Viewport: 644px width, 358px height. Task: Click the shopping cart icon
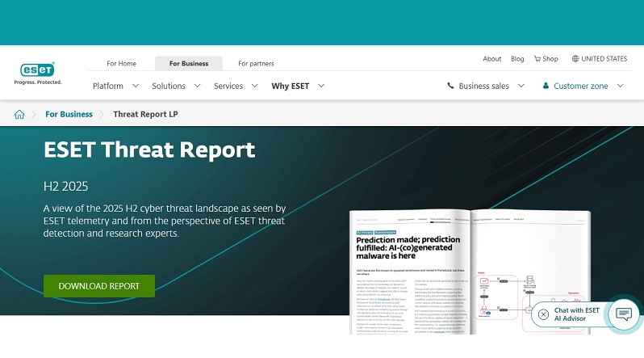point(537,59)
